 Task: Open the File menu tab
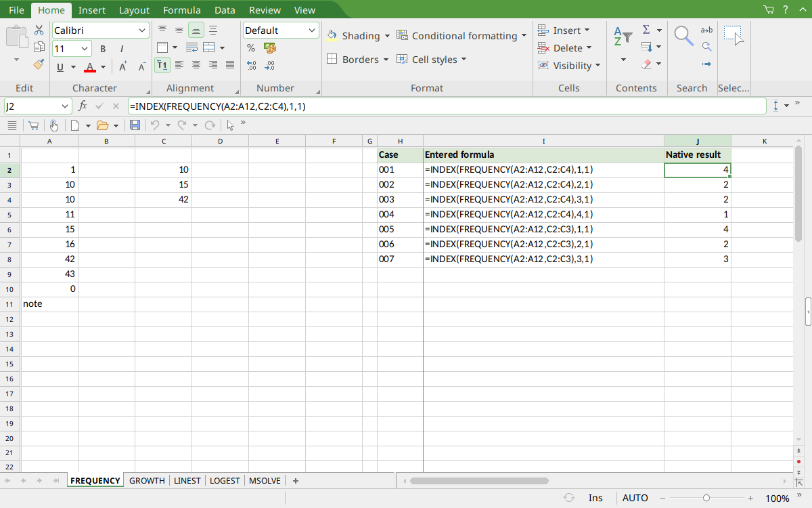(x=16, y=9)
